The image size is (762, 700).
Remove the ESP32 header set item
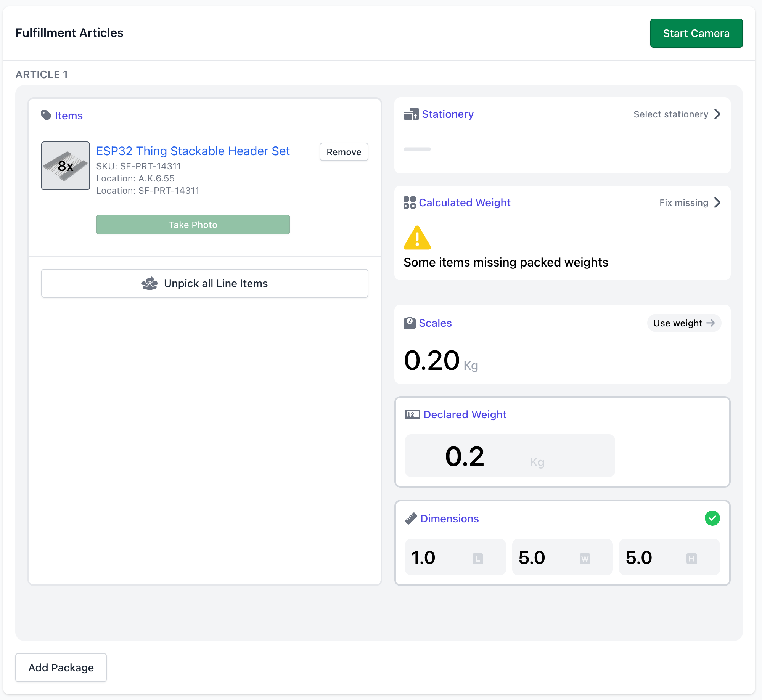click(344, 152)
